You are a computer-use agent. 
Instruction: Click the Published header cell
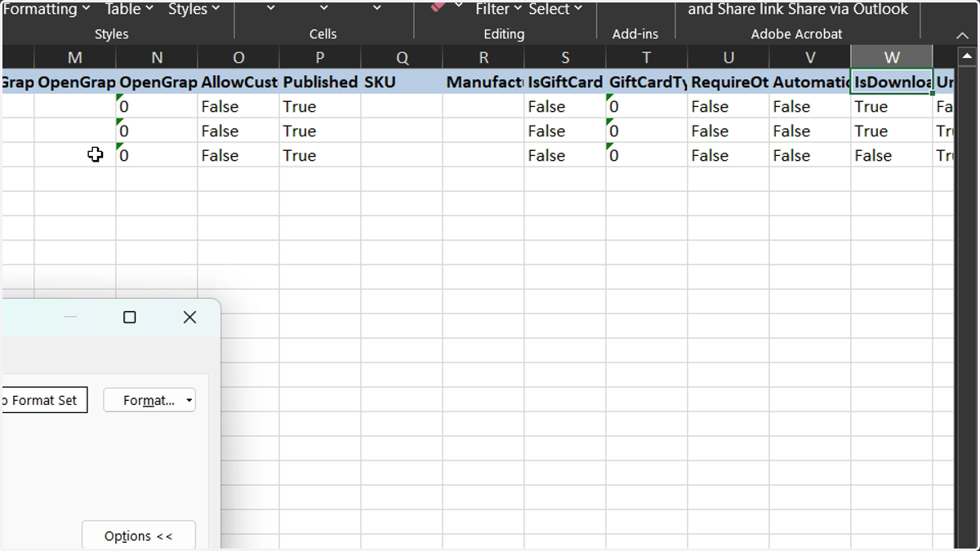click(320, 82)
